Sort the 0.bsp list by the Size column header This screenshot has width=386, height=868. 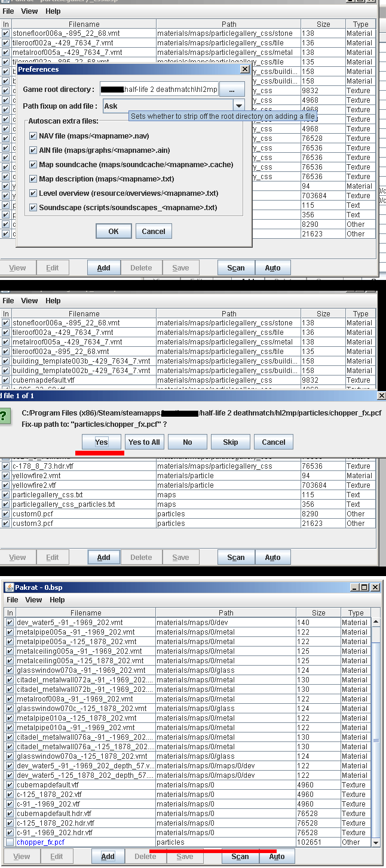318,612
